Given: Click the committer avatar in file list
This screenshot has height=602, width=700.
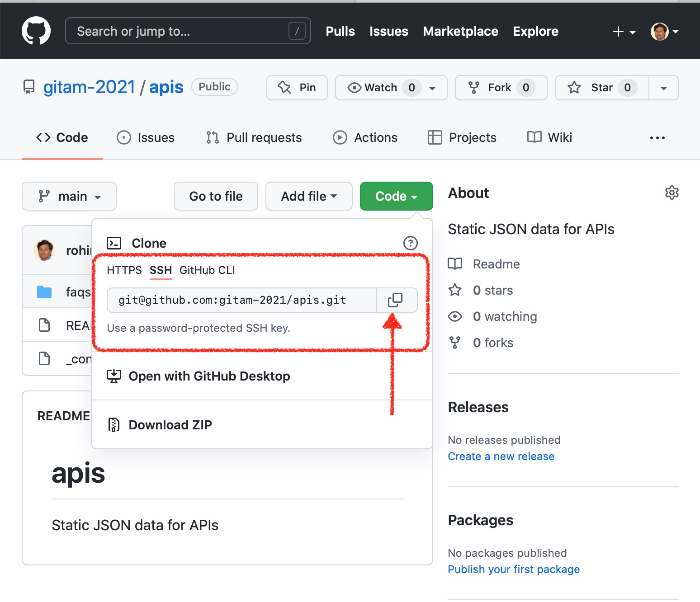Looking at the screenshot, I should (44, 250).
